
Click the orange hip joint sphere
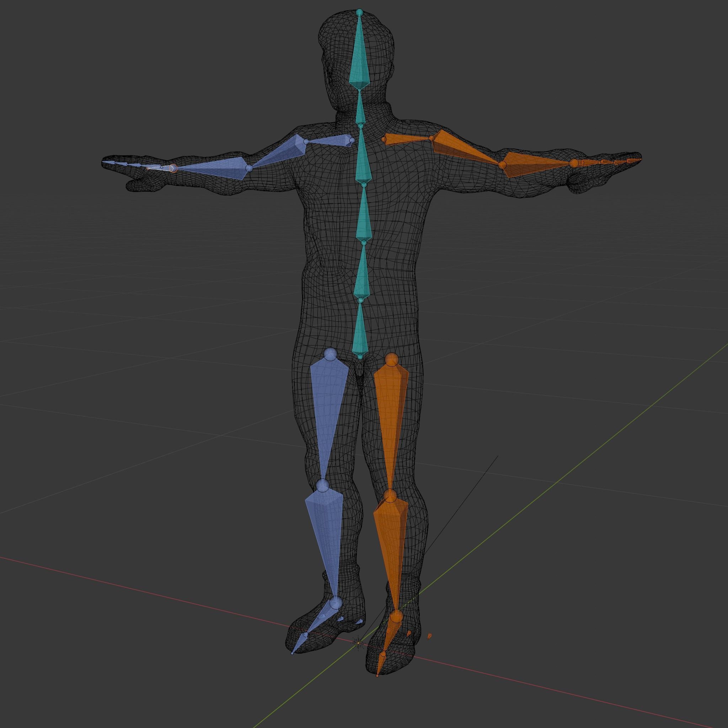click(x=392, y=360)
